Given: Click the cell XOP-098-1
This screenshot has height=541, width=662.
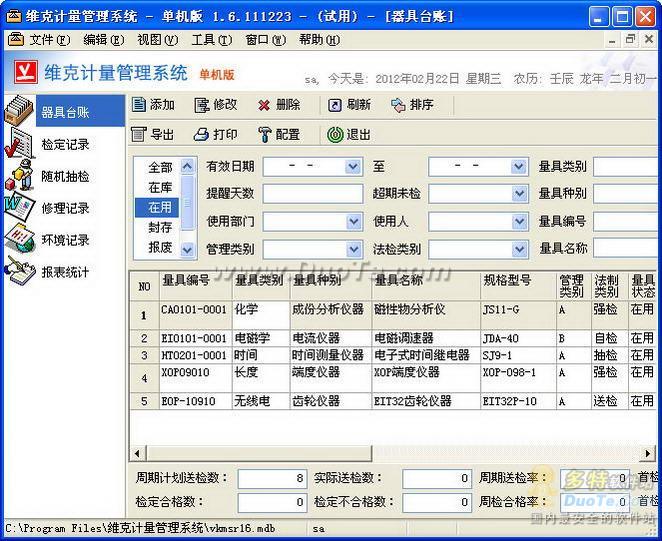Looking at the screenshot, I should pos(518,378).
